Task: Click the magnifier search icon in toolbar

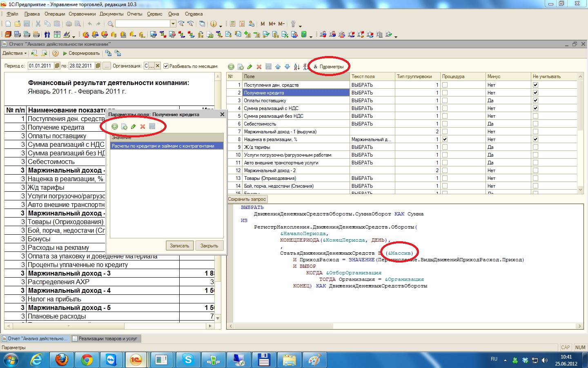Action: click(110, 24)
